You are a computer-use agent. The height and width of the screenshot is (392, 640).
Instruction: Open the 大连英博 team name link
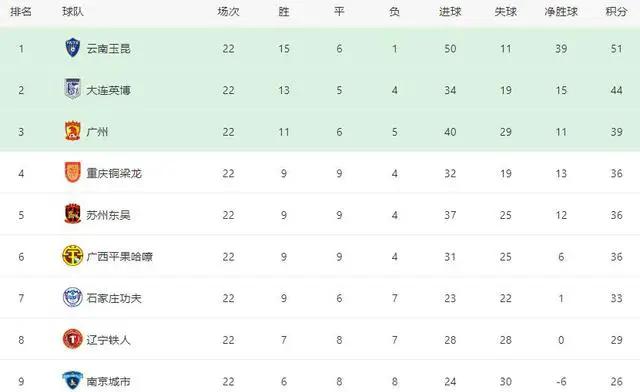[x=108, y=90]
